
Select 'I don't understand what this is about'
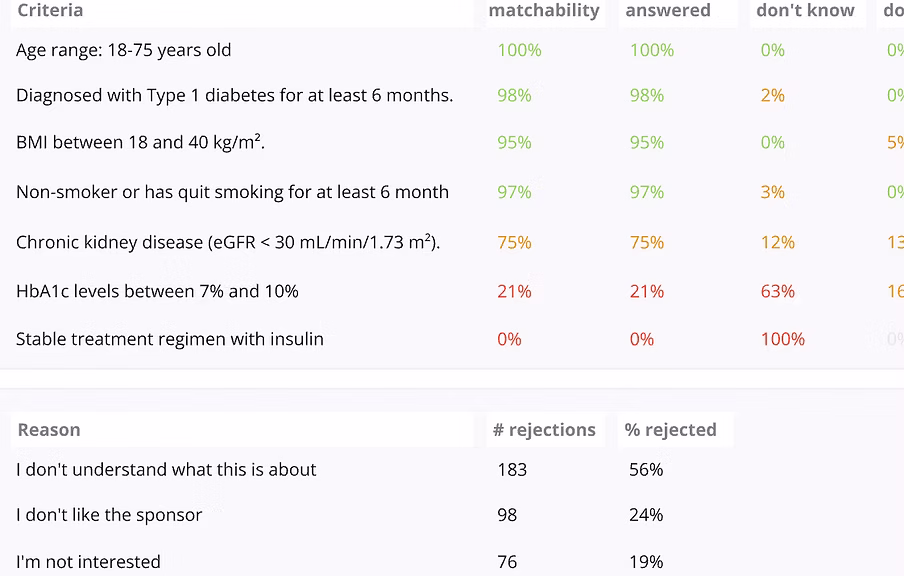pyautogui.click(x=166, y=469)
